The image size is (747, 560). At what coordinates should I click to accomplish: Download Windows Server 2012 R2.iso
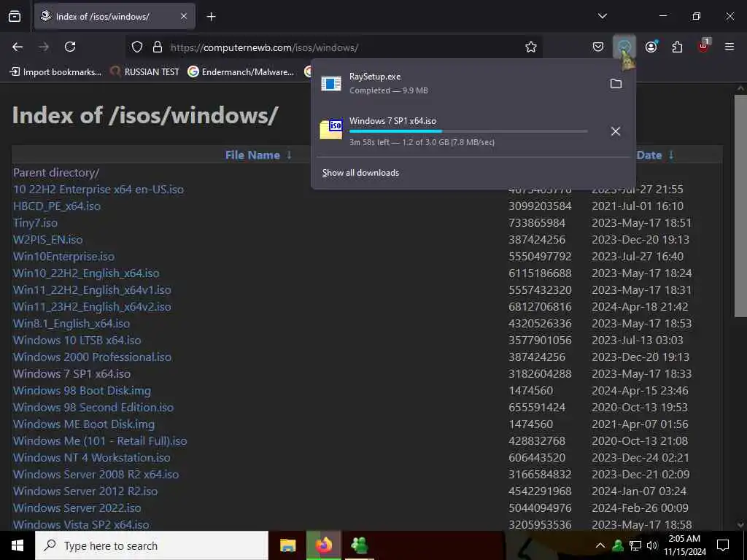coord(85,491)
